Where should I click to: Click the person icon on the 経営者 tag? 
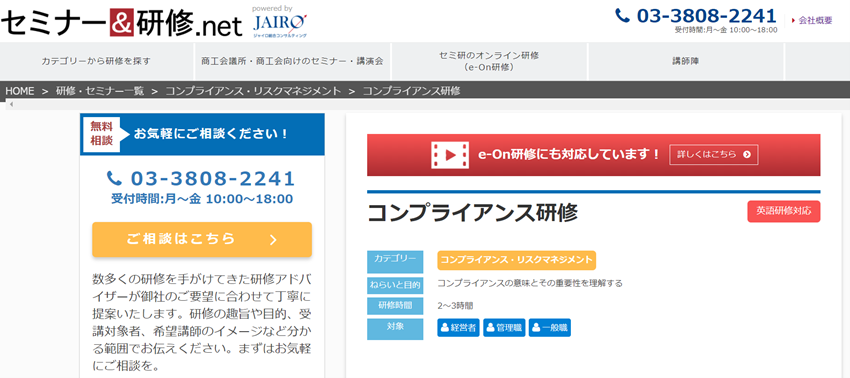point(445,328)
